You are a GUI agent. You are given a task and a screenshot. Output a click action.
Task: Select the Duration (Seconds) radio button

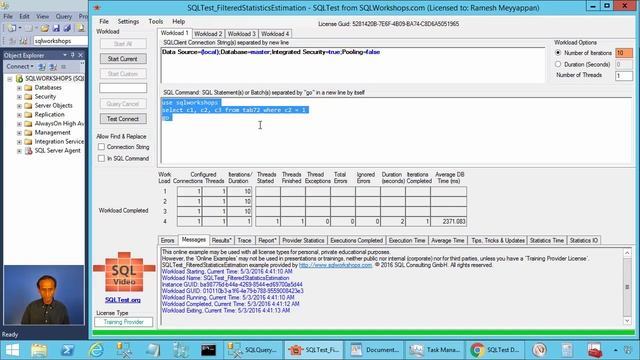(x=558, y=64)
